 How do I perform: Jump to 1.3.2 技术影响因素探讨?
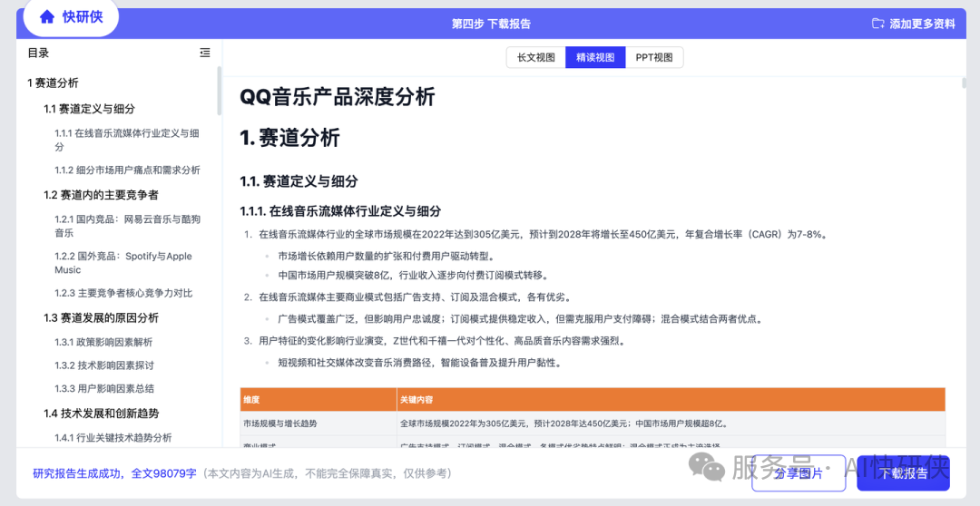pos(104,365)
